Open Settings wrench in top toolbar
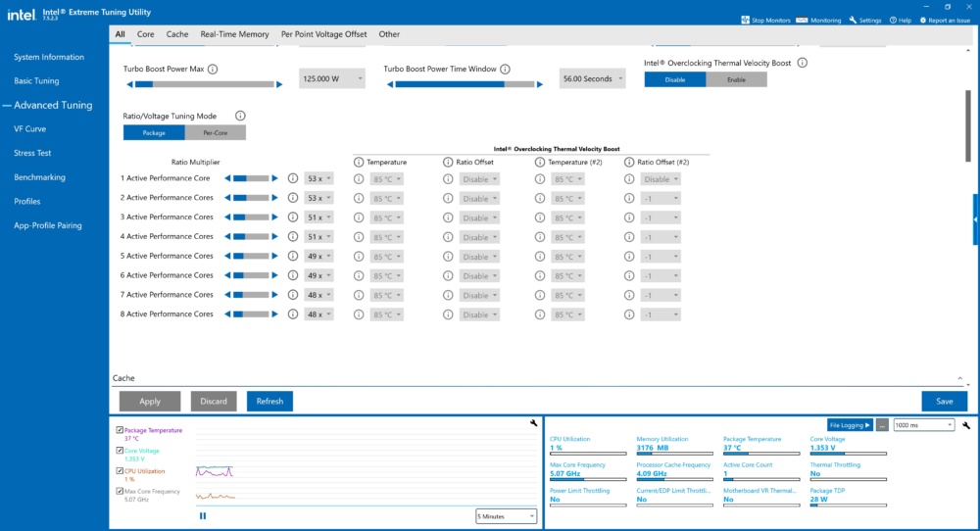Viewport: 980px width, 531px height. (x=865, y=20)
